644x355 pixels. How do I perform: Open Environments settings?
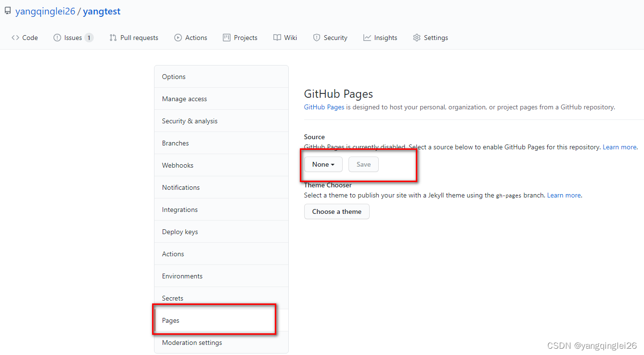pyautogui.click(x=221, y=276)
